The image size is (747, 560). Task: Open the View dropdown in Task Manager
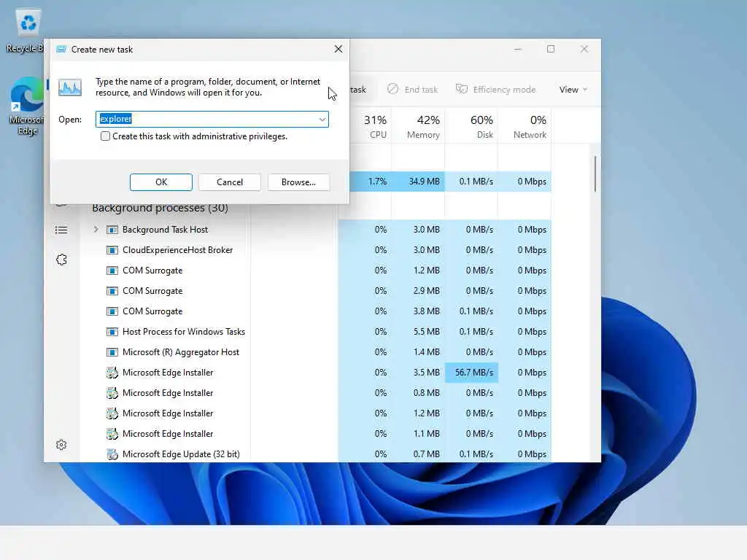(573, 90)
